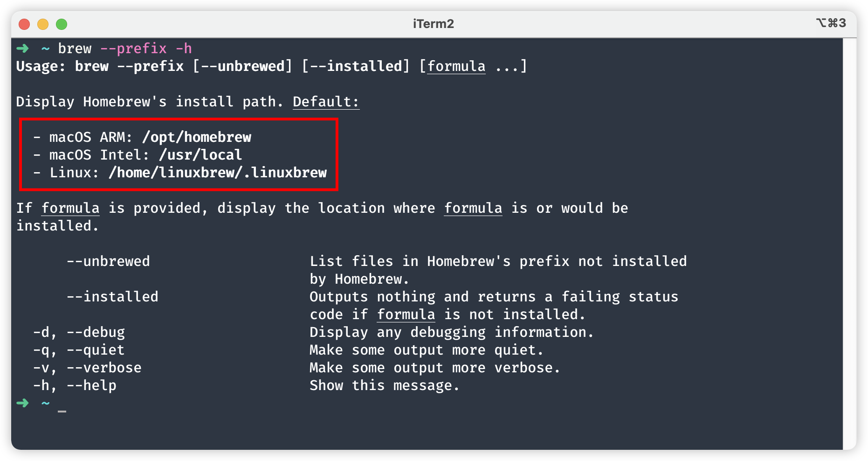Click the --prefix -h command text

(x=146, y=49)
